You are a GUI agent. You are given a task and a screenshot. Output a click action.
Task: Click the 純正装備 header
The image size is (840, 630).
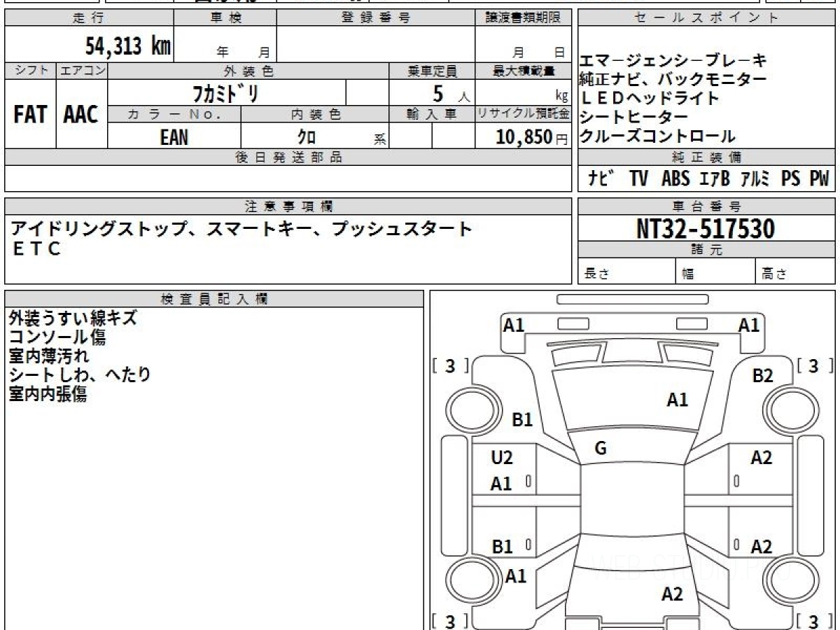[x=706, y=157]
